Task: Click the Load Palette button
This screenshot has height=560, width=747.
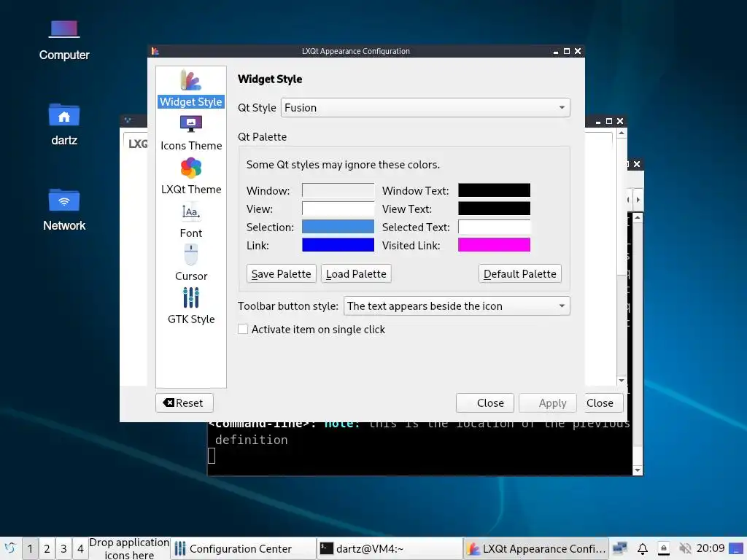Action: tap(356, 274)
